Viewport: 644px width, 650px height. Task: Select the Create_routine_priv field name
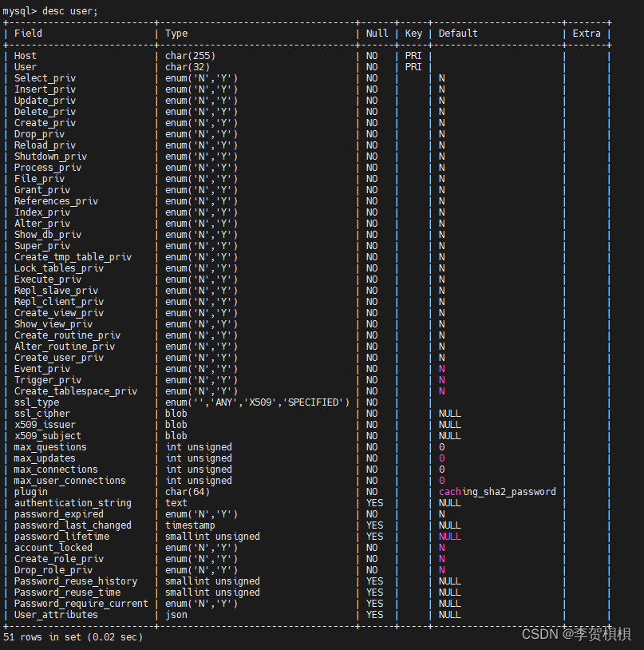point(68,335)
